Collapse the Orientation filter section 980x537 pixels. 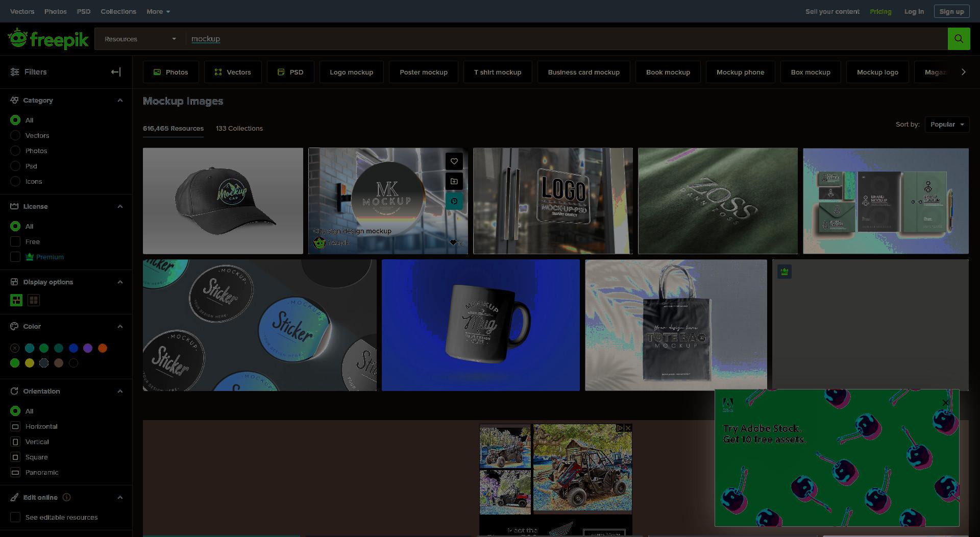(120, 391)
